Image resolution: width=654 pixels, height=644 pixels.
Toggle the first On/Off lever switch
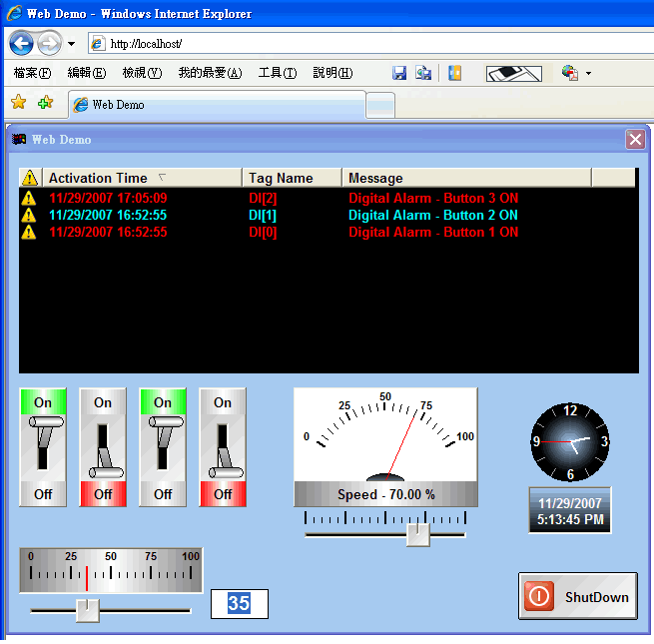coord(43,446)
